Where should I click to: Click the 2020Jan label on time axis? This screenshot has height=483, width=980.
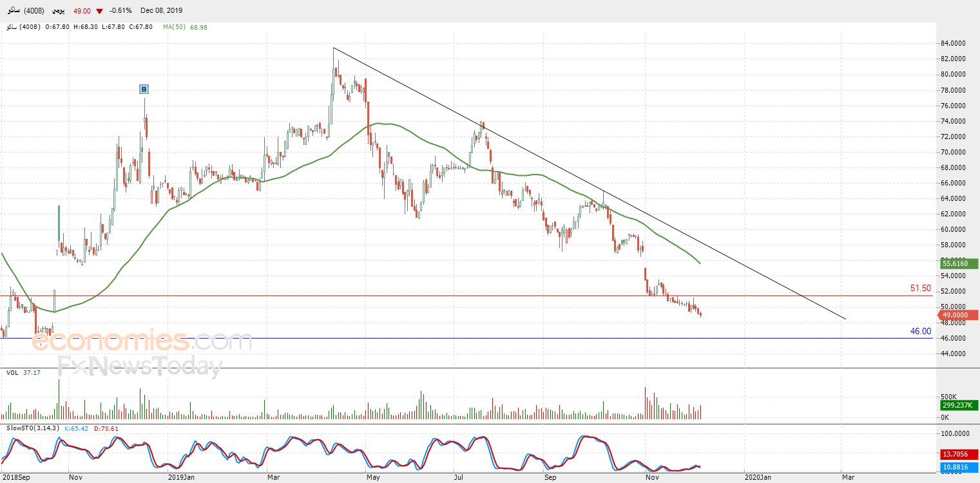click(758, 477)
